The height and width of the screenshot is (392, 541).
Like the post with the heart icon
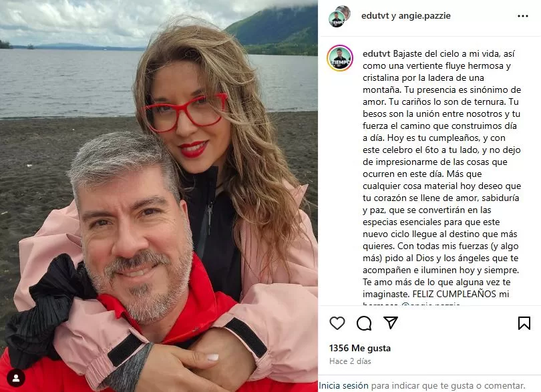click(x=337, y=323)
